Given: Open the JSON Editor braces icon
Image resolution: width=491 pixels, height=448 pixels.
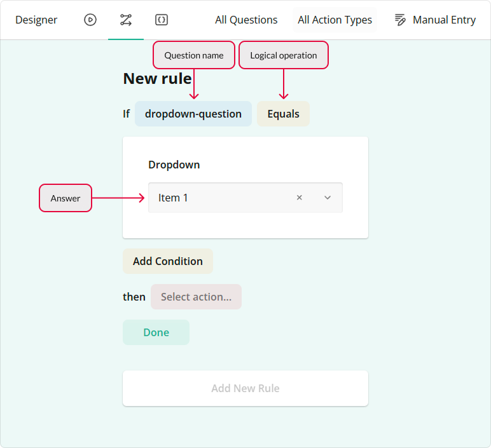Looking at the screenshot, I should pos(162,20).
